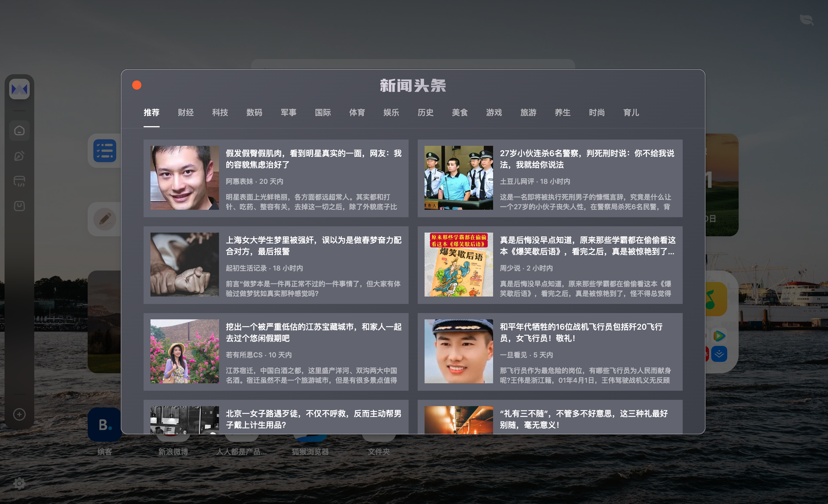Switch to the 育儿 tab
The height and width of the screenshot is (504, 828).
[x=631, y=112]
